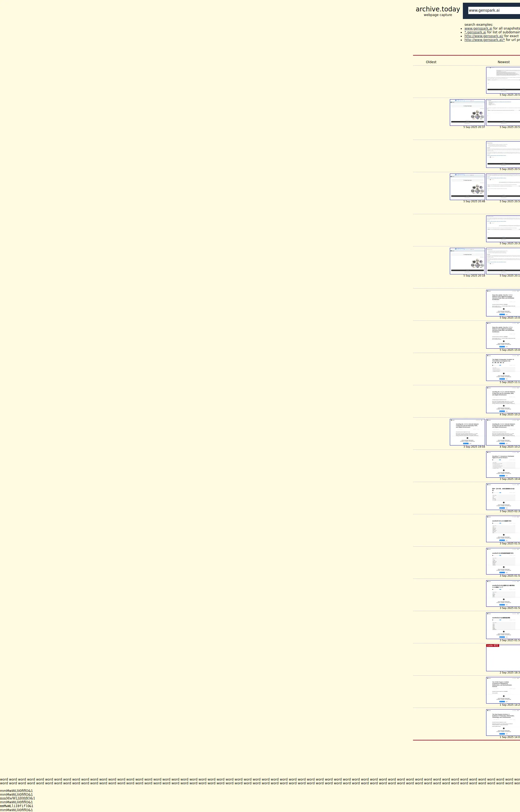Screen dimensions: 520x812
Task: Open the Own Essence Archives snapshot thumbnail
Action: 503,723
